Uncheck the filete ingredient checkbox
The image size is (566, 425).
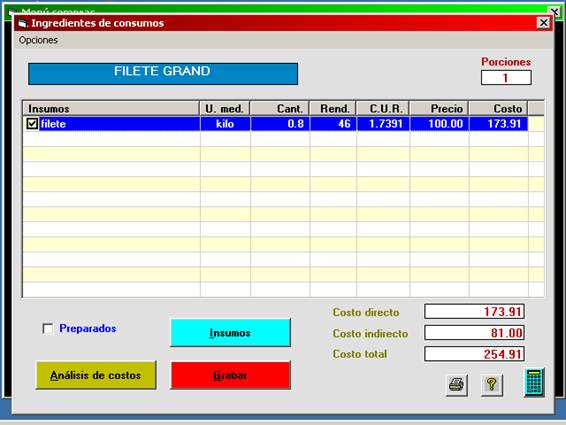click(32, 124)
